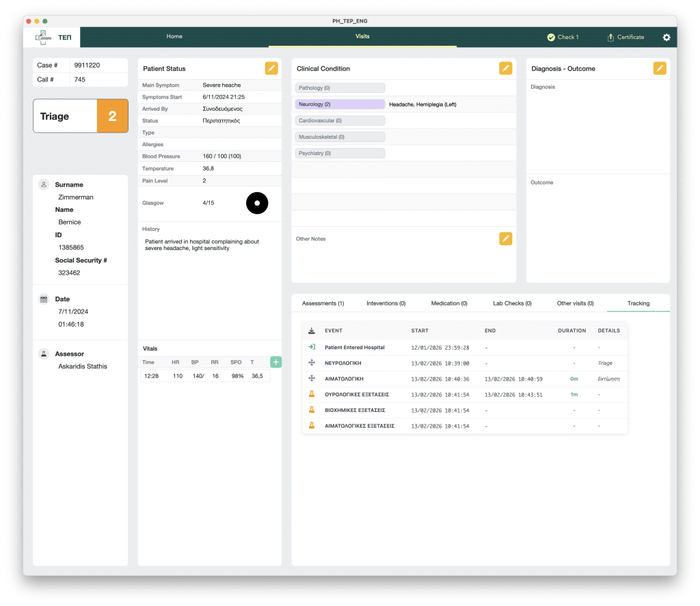Click the Glasgow score circular indicator
Screen dimensions: 700x606
click(x=257, y=203)
